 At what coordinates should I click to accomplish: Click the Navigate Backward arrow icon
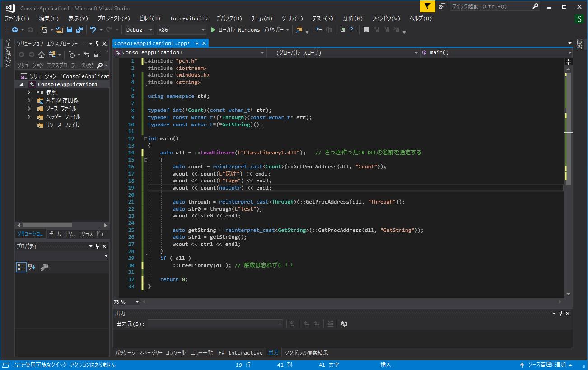(x=15, y=30)
